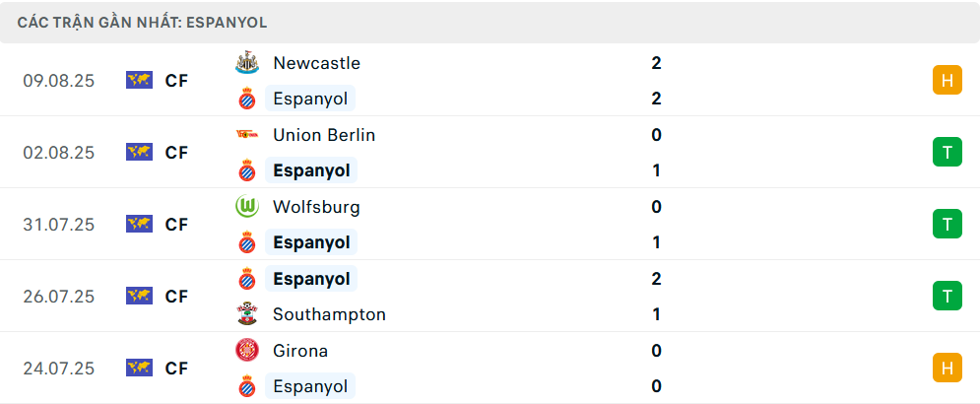
Task: Open the Newcastle team link
Action: tap(316, 63)
